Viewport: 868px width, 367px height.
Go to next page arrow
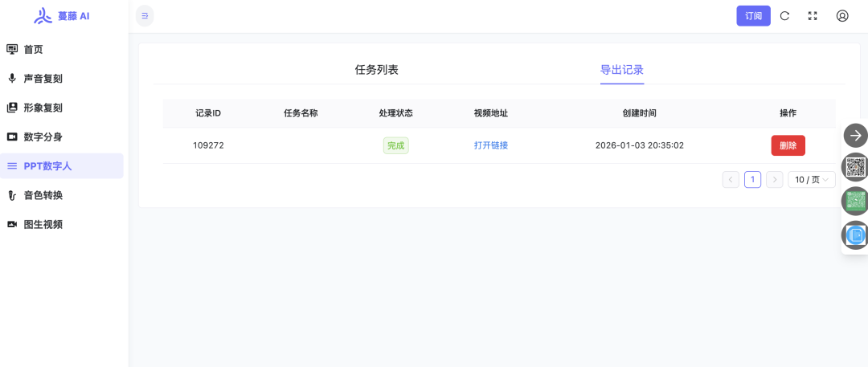775,179
